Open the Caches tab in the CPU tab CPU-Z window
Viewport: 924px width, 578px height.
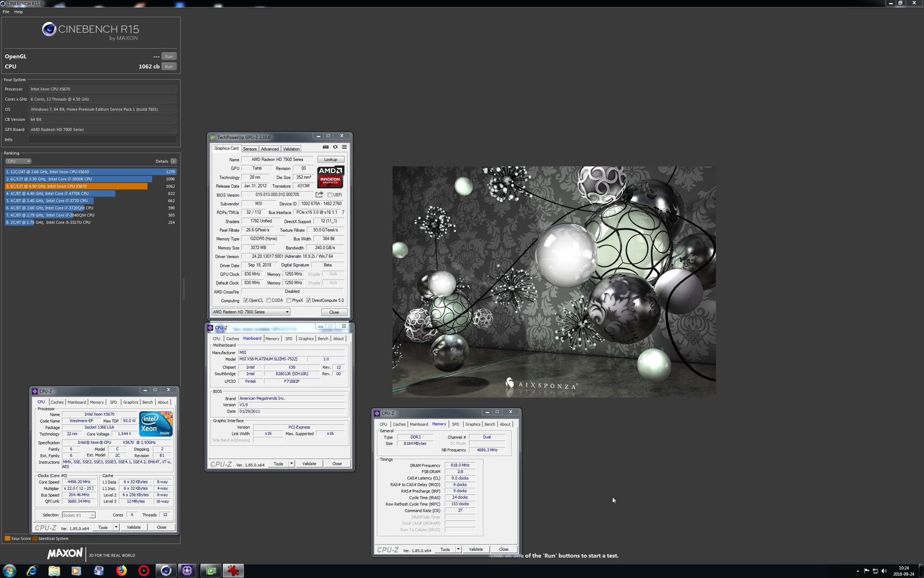coord(57,402)
